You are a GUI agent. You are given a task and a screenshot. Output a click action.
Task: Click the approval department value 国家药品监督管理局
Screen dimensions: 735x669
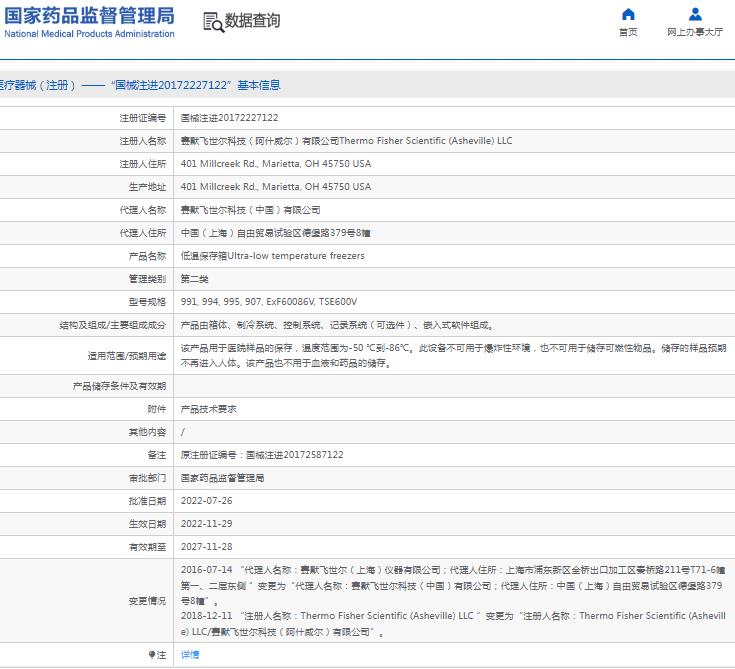(222, 478)
